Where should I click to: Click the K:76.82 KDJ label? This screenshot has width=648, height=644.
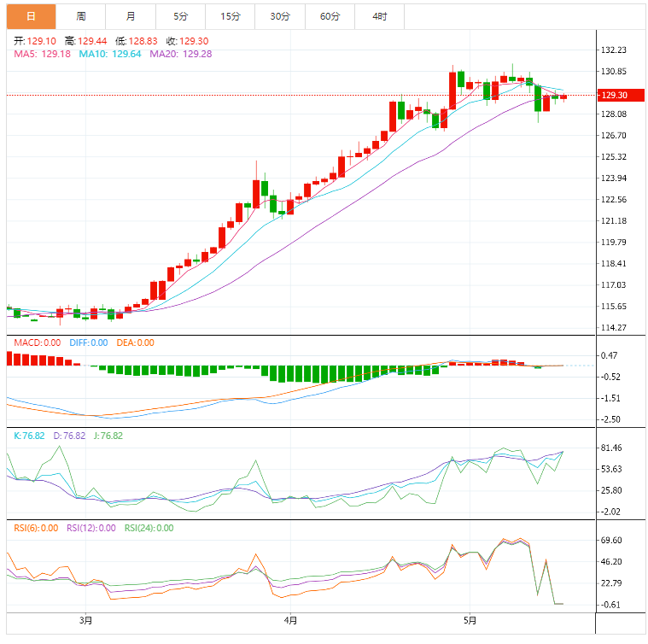[29, 436]
